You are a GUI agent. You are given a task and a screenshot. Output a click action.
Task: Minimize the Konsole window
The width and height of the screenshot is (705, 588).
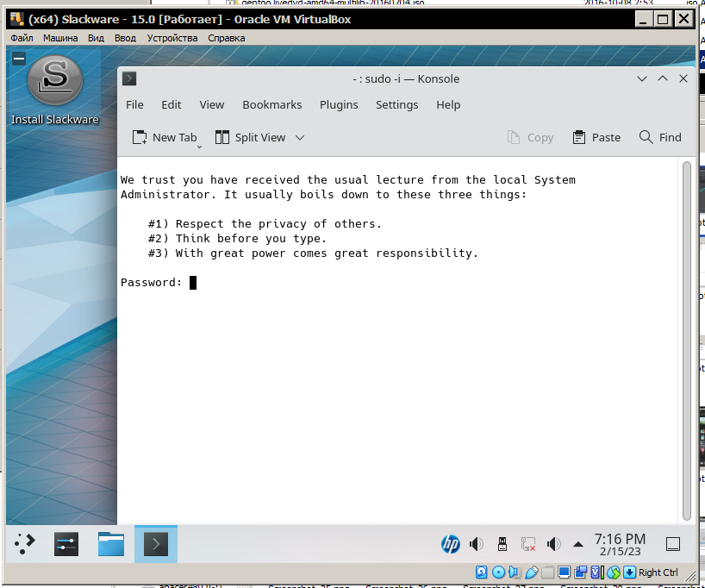coord(641,78)
